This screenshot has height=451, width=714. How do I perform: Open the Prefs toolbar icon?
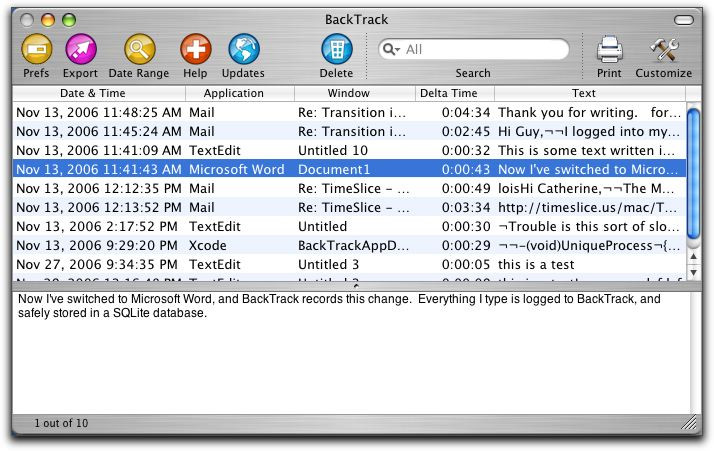[x=36, y=49]
